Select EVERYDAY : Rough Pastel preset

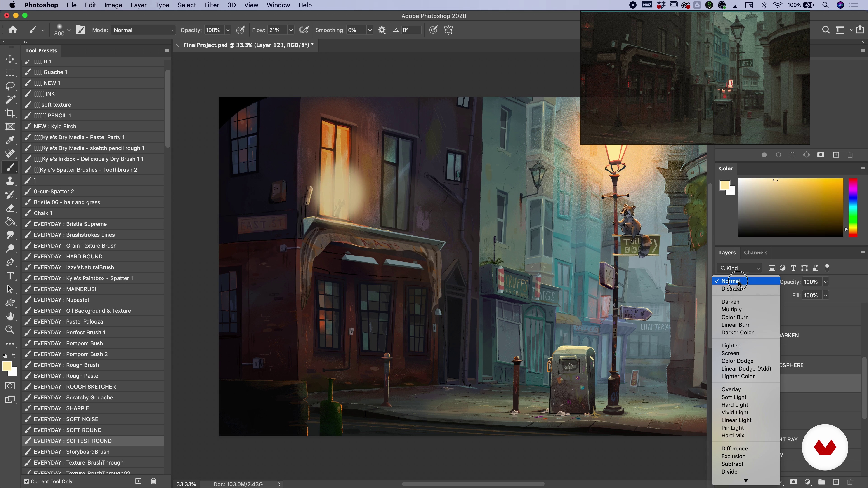93,376
